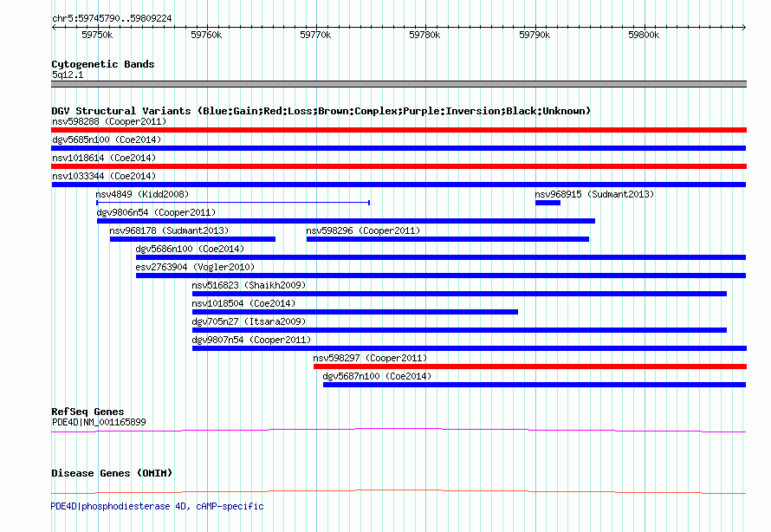Open the nsv1033344 (Coe2014) label
Screen dimensions: 771x532
[x=104, y=176]
